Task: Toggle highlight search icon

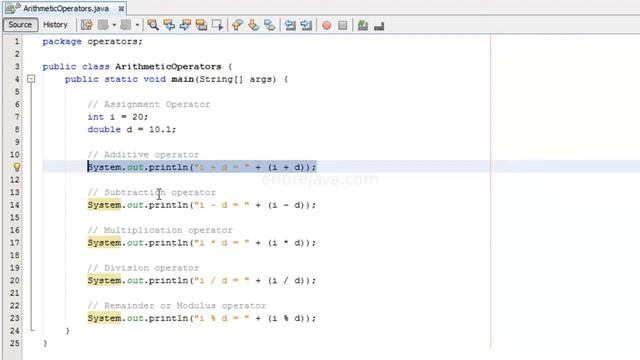Action: (201, 25)
